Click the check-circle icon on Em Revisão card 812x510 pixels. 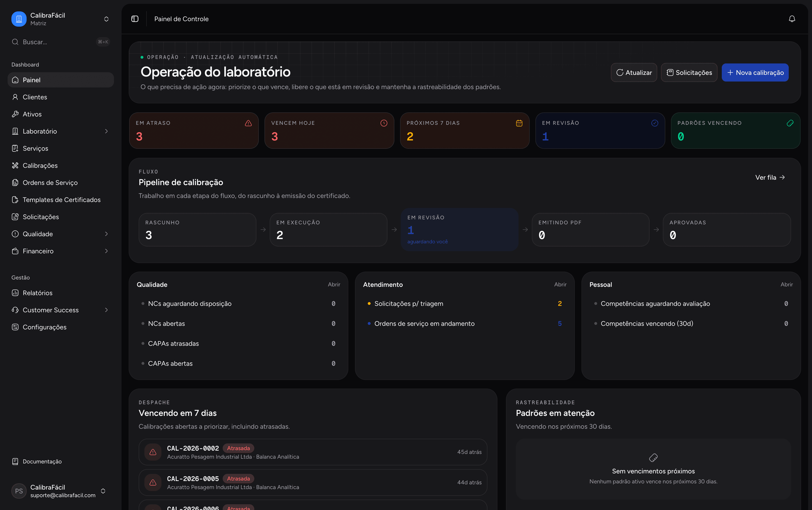click(x=655, y=123)
